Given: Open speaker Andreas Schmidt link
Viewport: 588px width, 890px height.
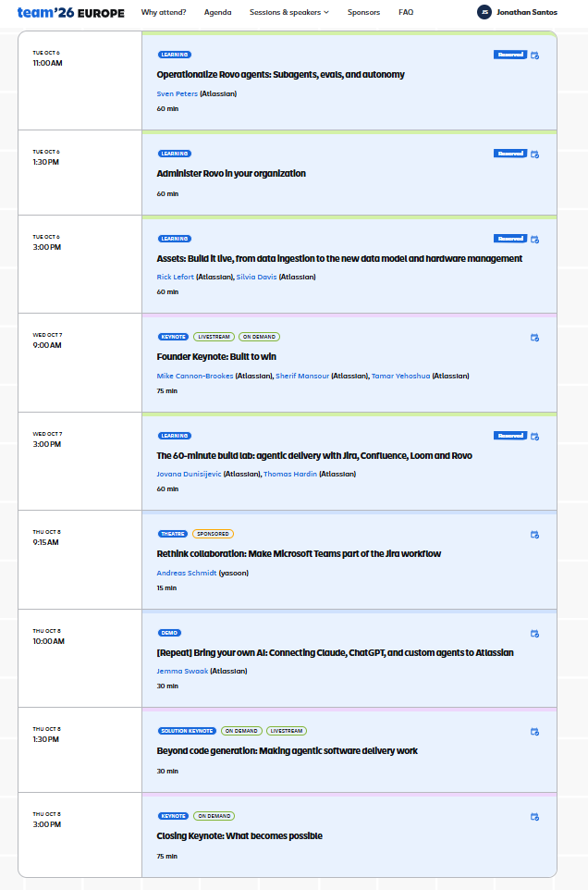Looking at the screenshot, I should [x=187, y=573].
